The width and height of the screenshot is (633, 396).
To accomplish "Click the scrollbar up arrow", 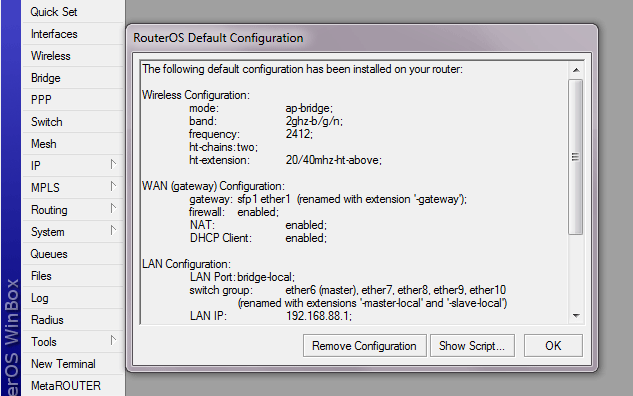I will [x=576, y=70].
